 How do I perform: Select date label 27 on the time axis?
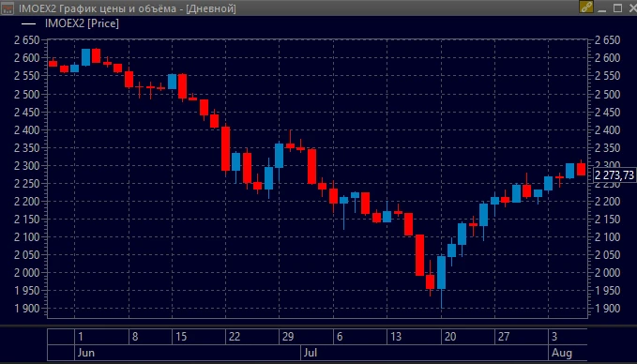pyautogui.click(x=504, y=337)
